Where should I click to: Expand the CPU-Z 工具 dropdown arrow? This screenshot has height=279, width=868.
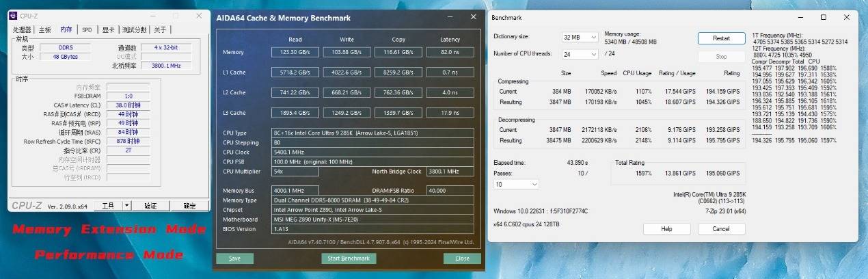coord(126,205)
